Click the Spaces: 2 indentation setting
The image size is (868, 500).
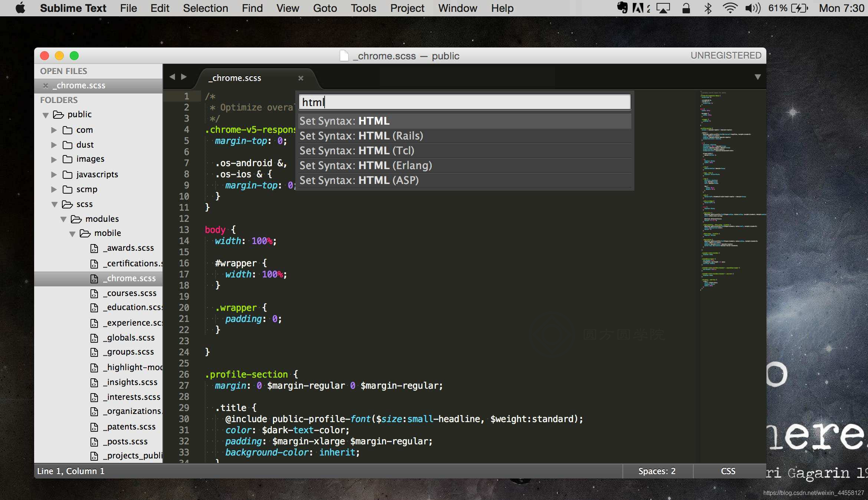click(x=657, y=471)
